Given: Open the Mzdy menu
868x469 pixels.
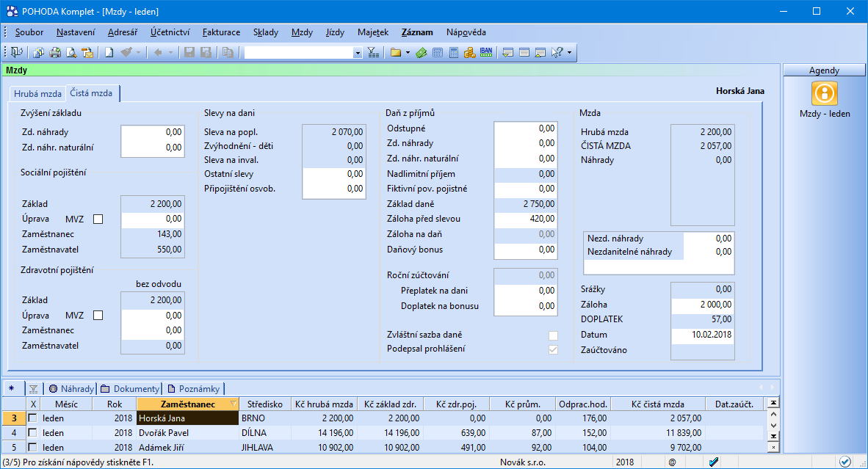Looking at the screenshot, I should pos(303,32).
